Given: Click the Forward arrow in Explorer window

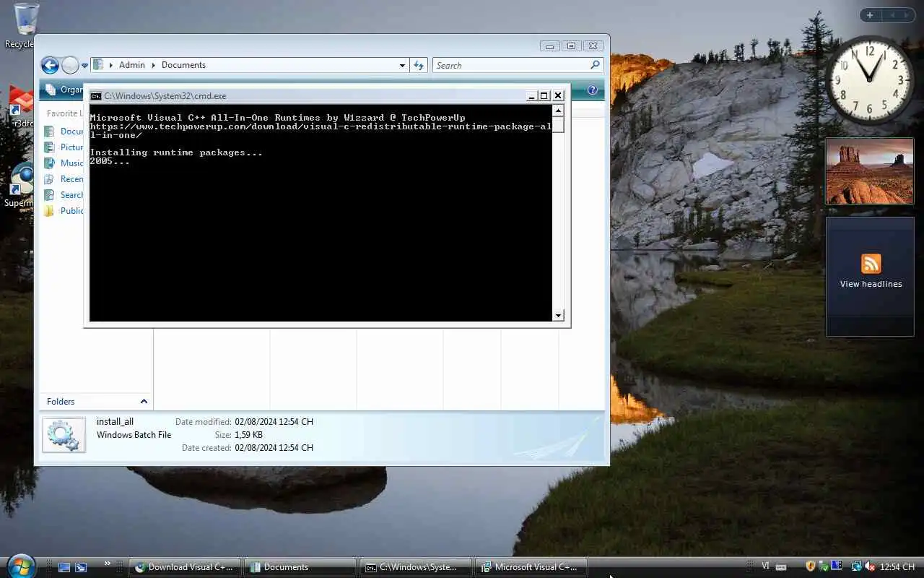Looking at the screenshot, I should [x=70, y=65].
